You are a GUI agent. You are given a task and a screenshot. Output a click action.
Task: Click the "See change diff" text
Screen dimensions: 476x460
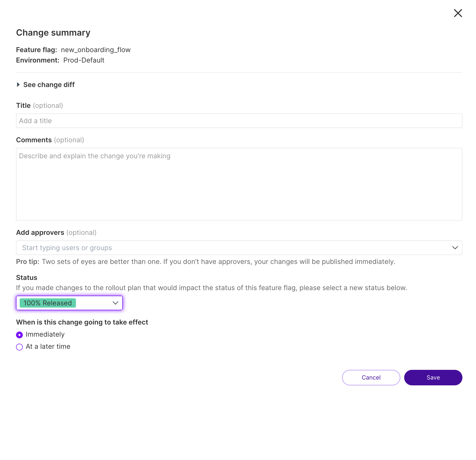tap(49, 85)
